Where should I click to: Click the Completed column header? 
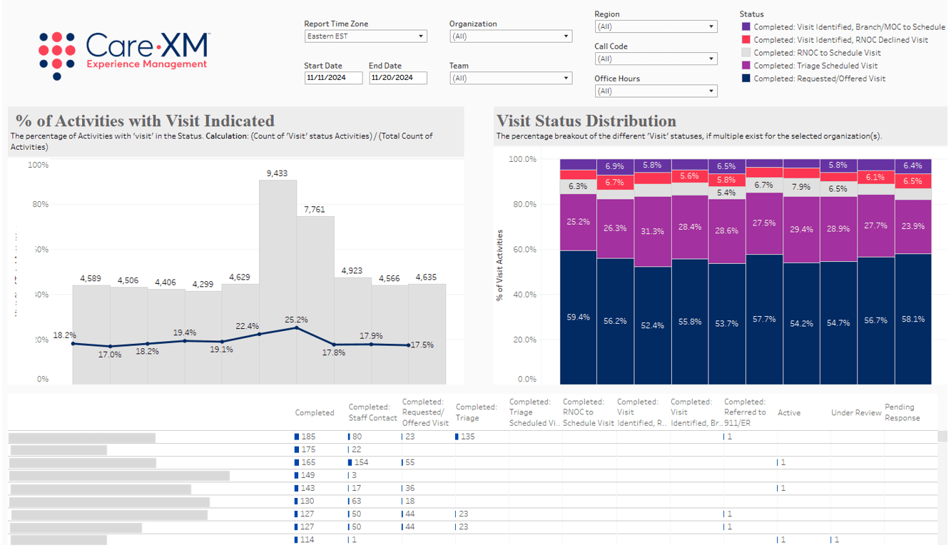[315, 413]
